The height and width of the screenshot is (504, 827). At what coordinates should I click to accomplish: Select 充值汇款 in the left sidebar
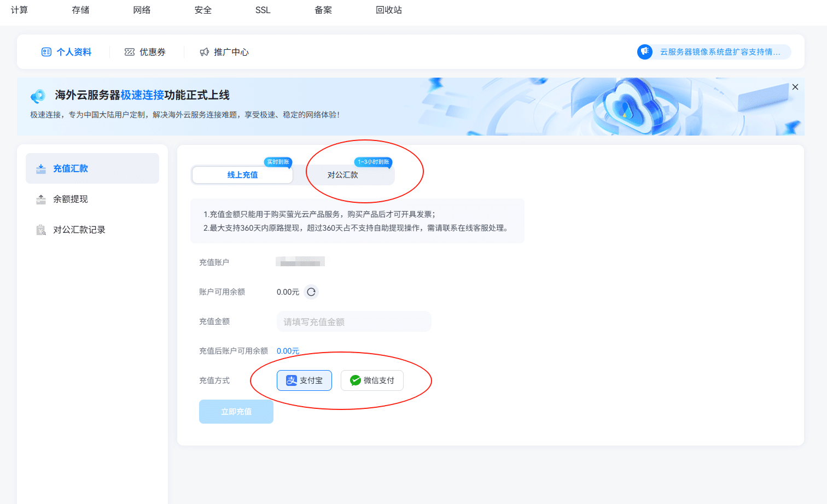[92, 168]
